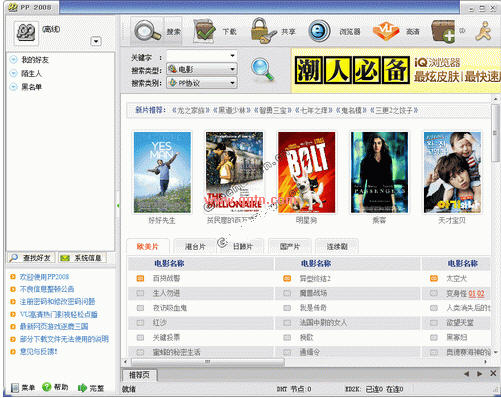
Task: Open the 欢迎使用PP2008 link
Action: coord(44,277)
